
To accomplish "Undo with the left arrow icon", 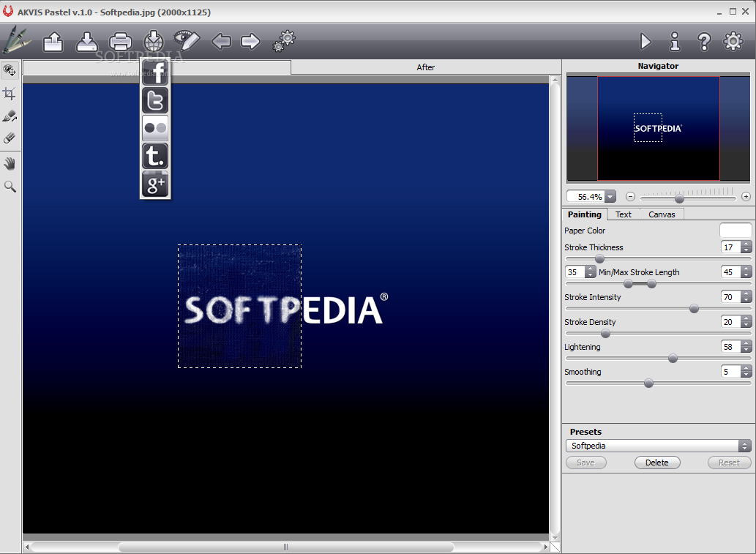I will pyautogui.click(x=221, y=42).
